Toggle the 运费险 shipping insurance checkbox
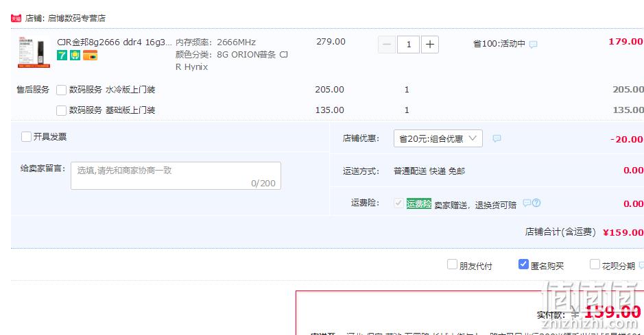The image size is (644, 335). pos(398,203)
